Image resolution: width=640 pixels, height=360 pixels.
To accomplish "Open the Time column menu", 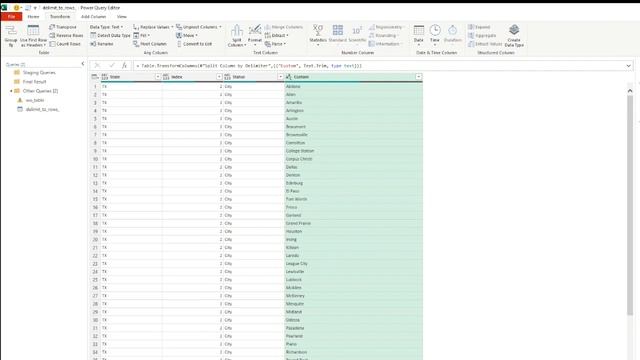I will point(435,35).
